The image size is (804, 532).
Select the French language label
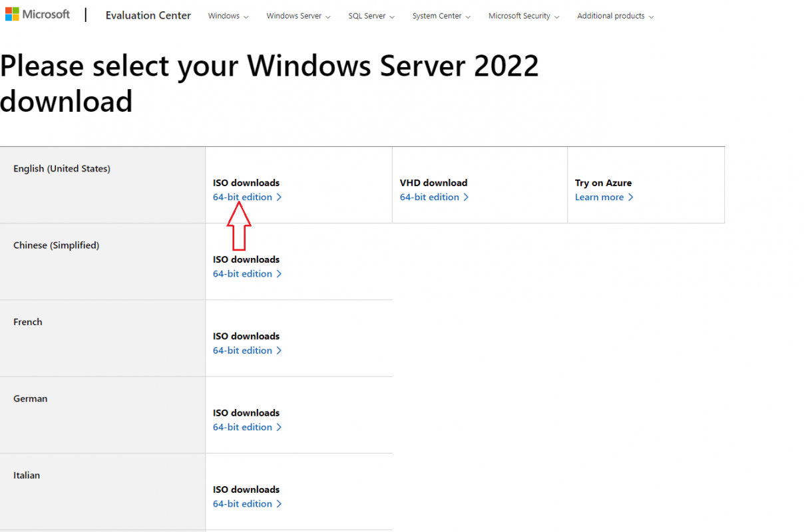click(28, 322)
